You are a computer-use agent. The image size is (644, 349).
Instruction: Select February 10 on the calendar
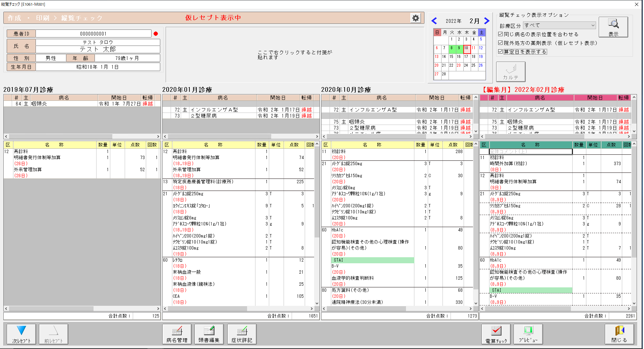(x=466, y=48)
